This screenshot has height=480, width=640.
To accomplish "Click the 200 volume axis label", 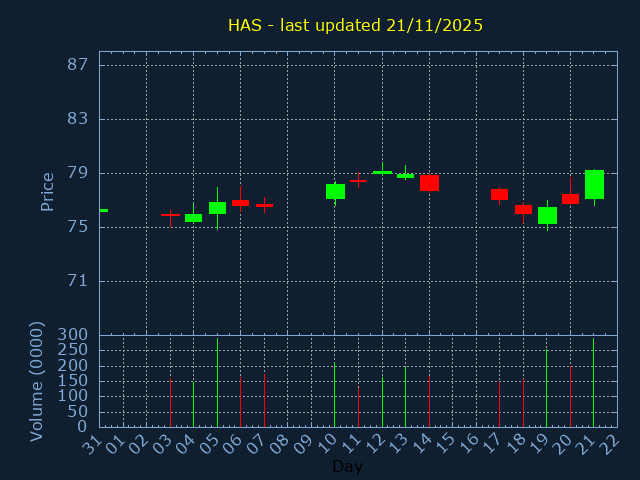I will pyautogui.click(x=73, y=365).
